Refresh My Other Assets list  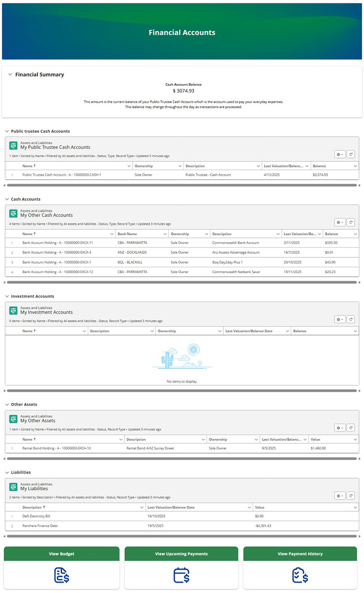click(x=351, y=428)
